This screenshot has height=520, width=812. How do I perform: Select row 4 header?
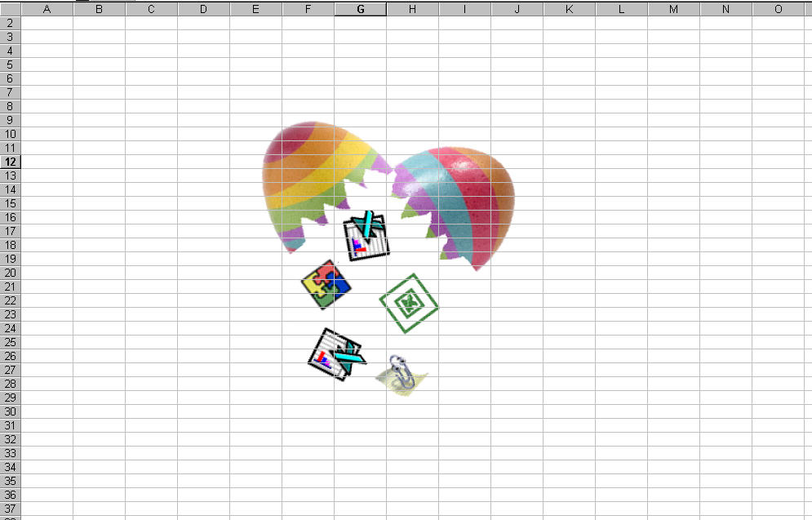[11, 51]
